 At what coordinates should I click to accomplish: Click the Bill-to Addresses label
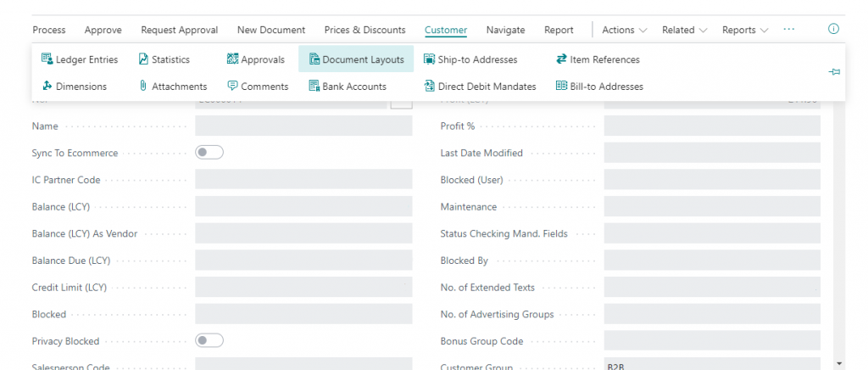[x=607, y=87]
